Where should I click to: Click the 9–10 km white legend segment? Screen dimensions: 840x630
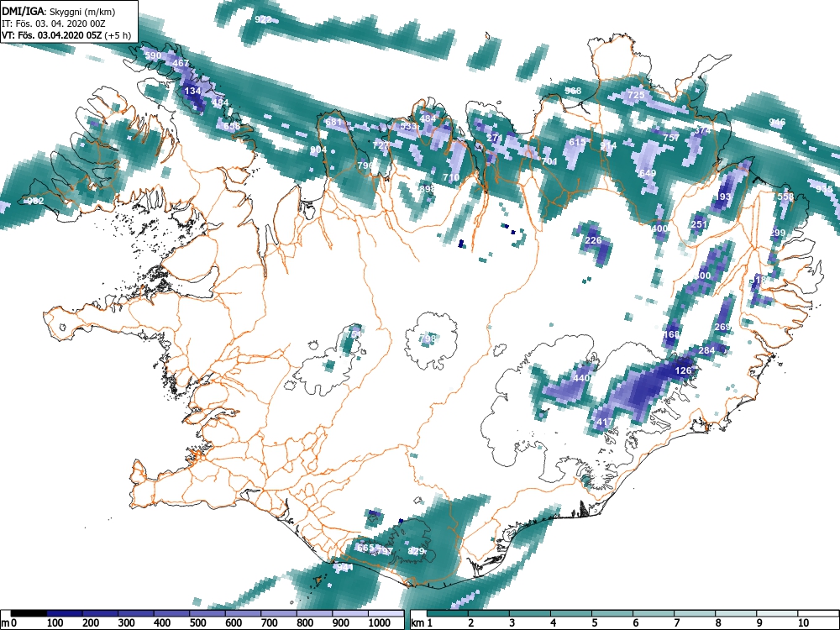click(x=777, y=613)
